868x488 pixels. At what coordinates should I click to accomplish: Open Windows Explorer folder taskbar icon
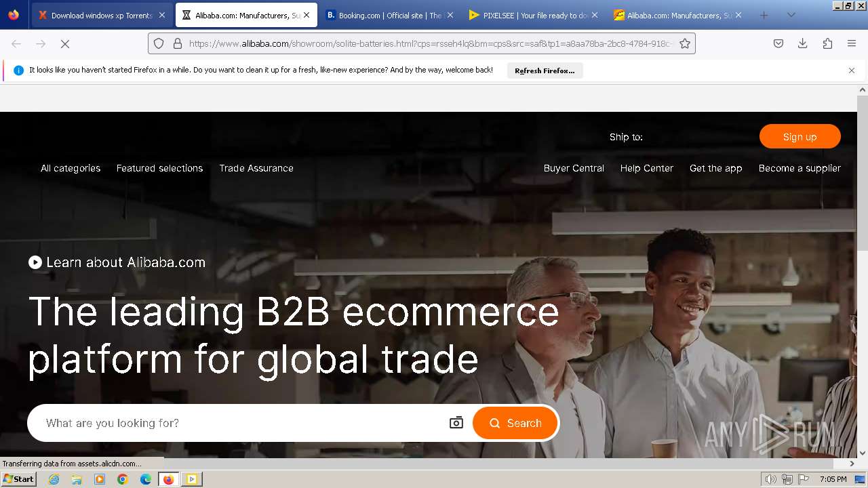77,479
